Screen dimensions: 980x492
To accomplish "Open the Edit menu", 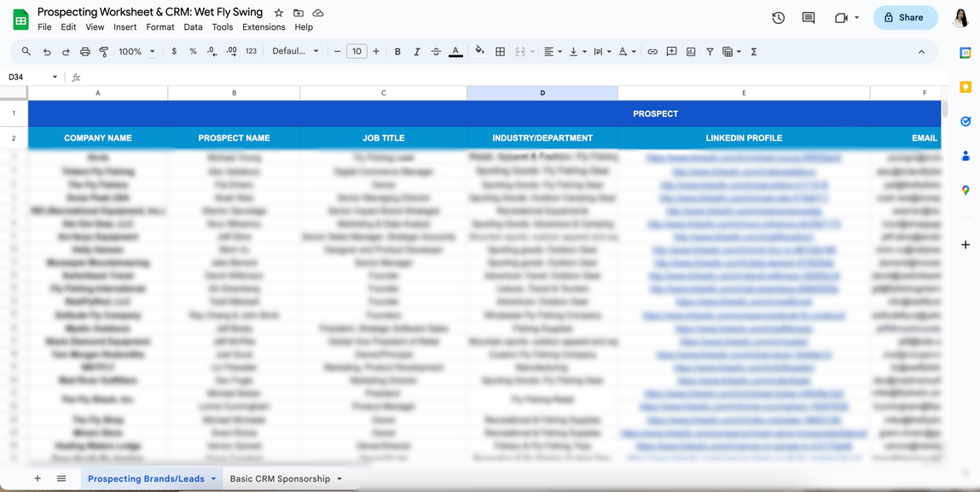I will click(68, 27).
